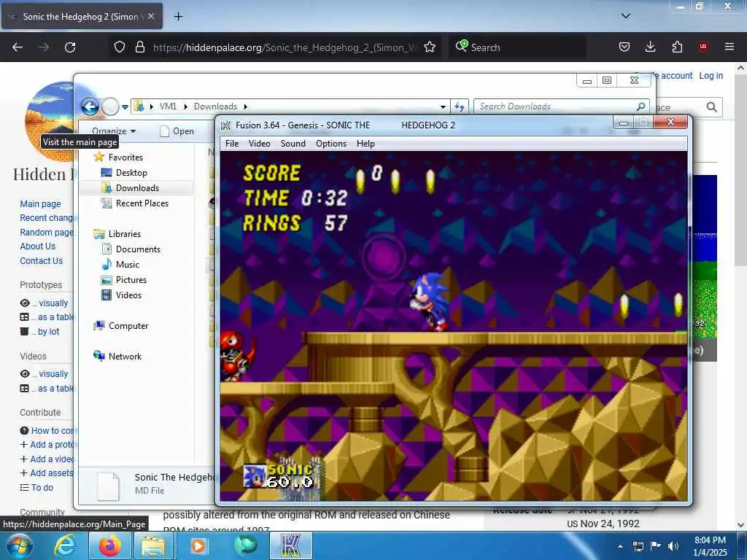The width and height of the screenshot is (747, 560).
Task: Open the About Us link
Action: pyautogui.click(x=38, y=246)
